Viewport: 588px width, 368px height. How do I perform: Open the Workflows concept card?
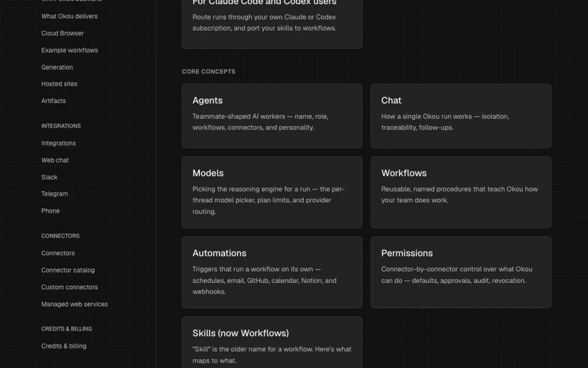click(x=461, y=192)
